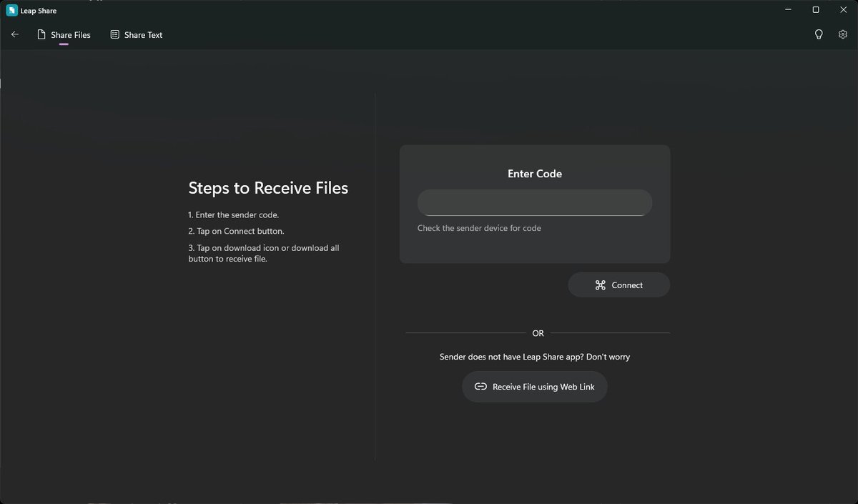Click the Leap Share app logo
Image resolution: width=858 pixels, height=504 pixels.
[11, 10]
